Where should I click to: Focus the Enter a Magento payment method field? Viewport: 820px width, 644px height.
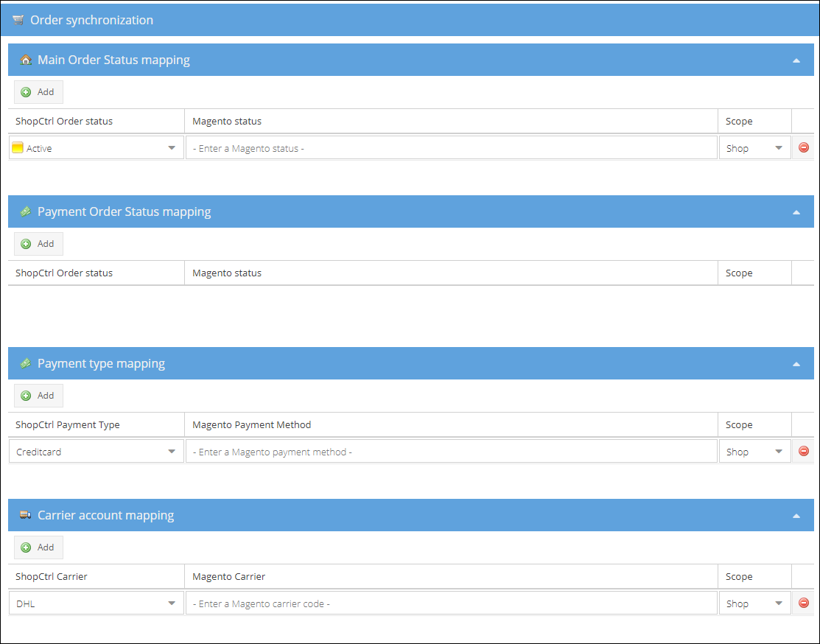(452, 451)
